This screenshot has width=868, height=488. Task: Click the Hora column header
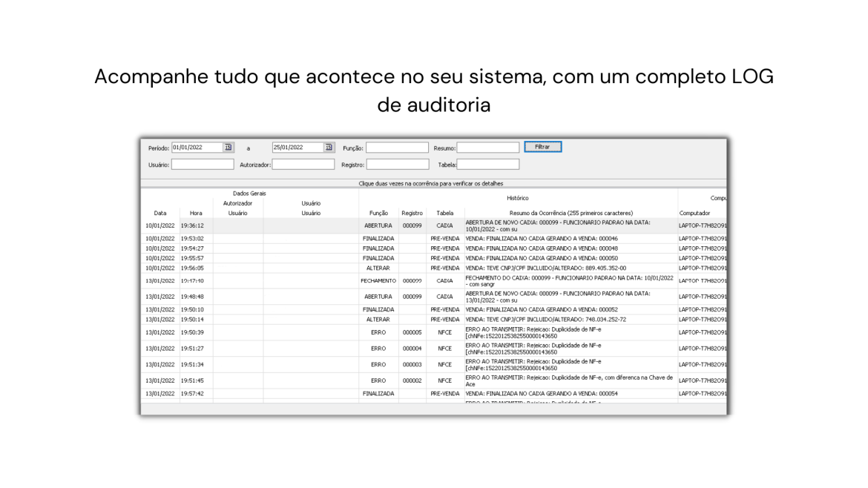click(195, 212)
